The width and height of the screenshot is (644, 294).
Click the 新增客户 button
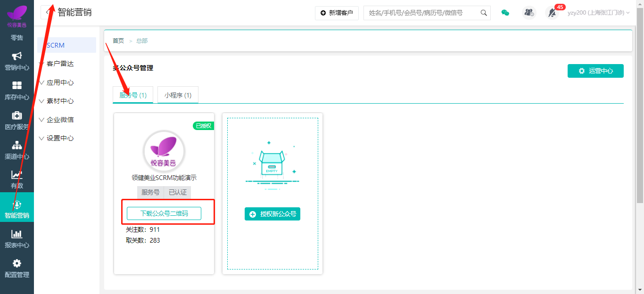tap(337, 13)
